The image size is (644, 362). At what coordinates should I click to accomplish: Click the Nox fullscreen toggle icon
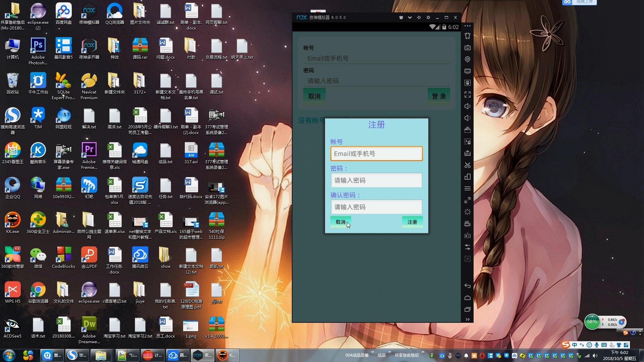[x=468, y=95]
